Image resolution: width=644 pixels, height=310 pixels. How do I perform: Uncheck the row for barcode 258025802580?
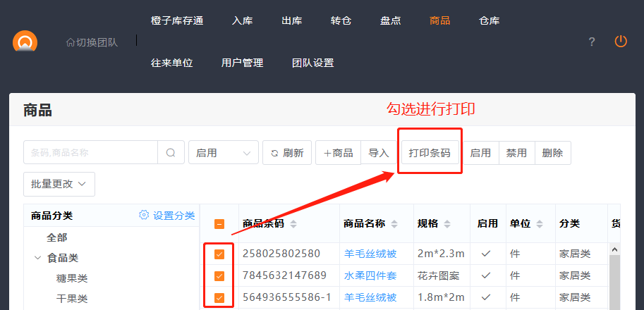pos(219,254)
